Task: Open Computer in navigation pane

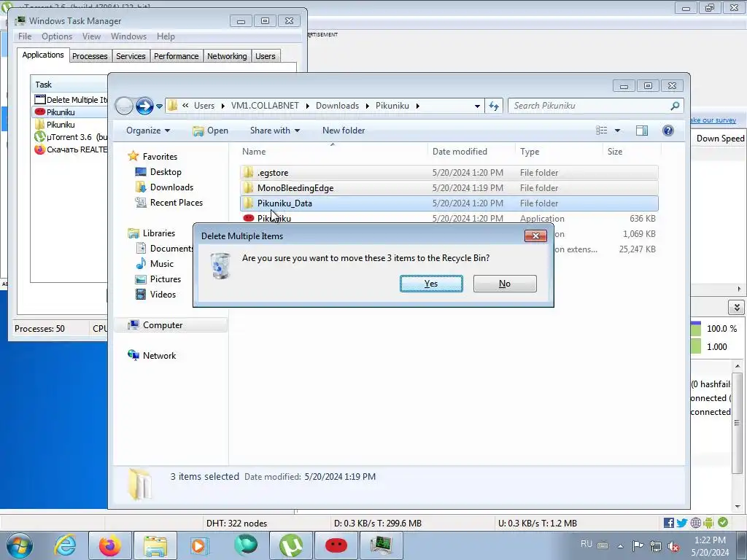Action: 163,324
